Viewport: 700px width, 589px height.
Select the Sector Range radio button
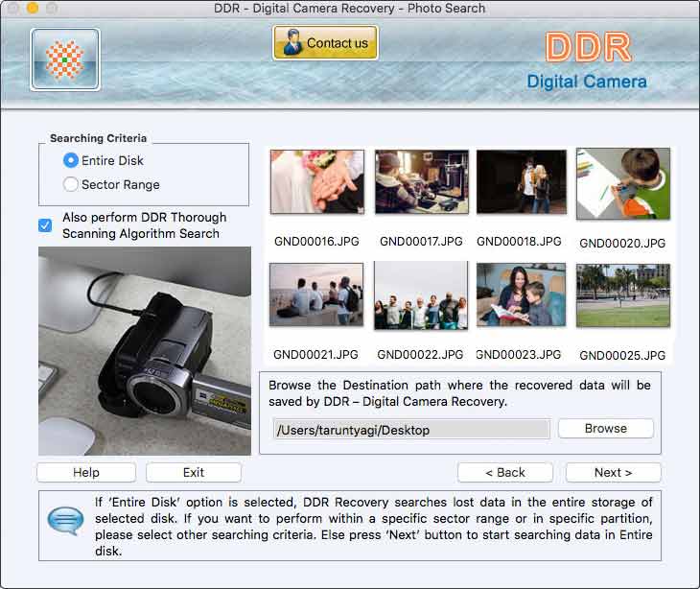[x=71, y=184]
